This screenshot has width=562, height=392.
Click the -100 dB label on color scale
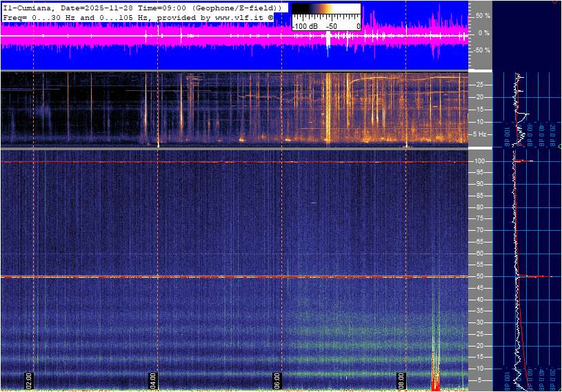click(x=305, y=26)
